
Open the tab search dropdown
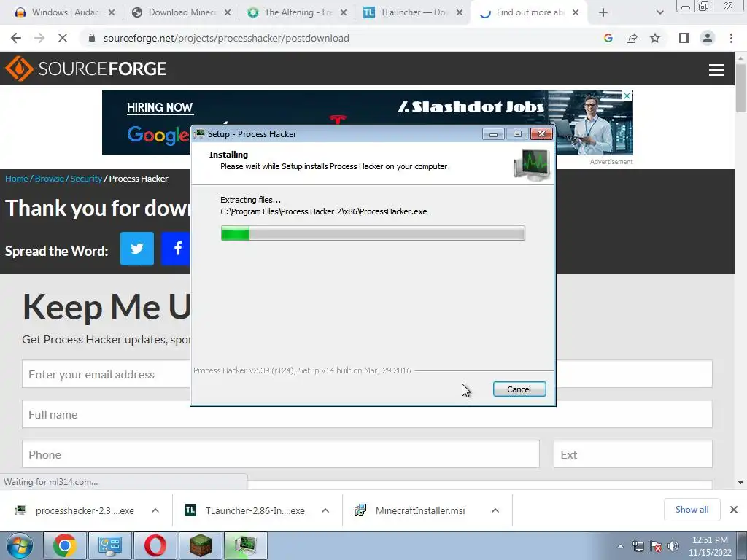coord(659,12)
